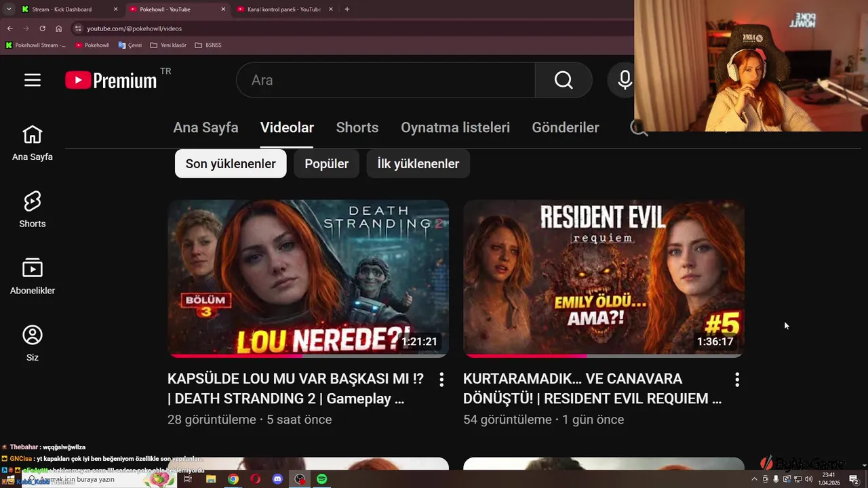Start voice search with the microphone icon
The height and width of the screenshot is (488, 868).
click(625, 80)
